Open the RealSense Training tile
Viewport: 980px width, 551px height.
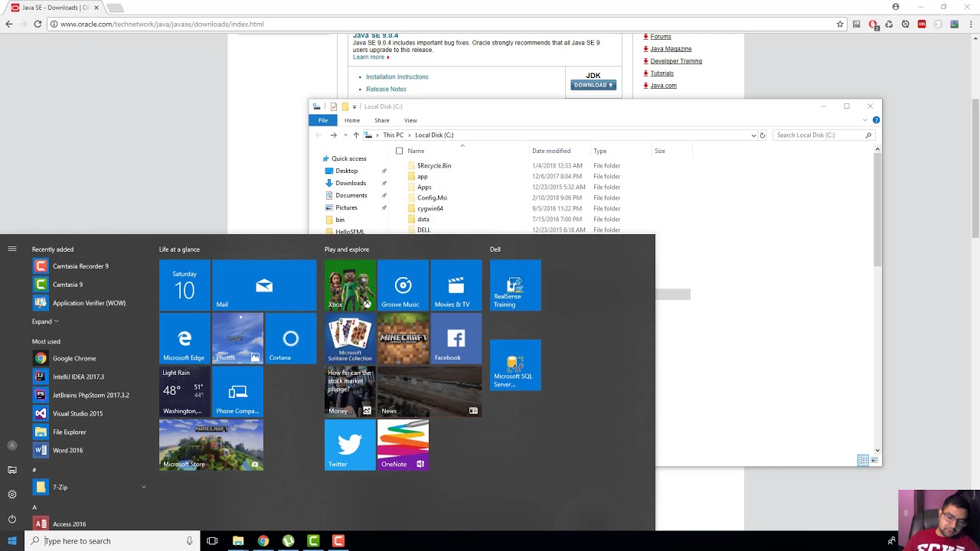point(515,285)
